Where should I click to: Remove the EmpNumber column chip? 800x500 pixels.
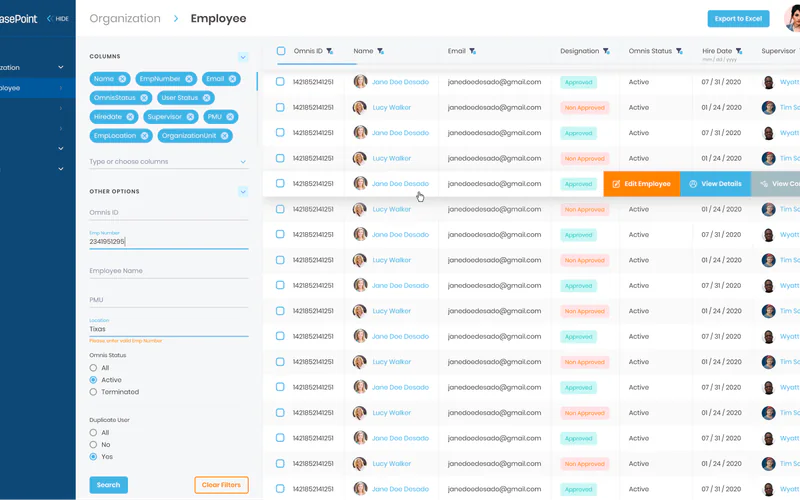pyautogui.click(x=189, y=79)
